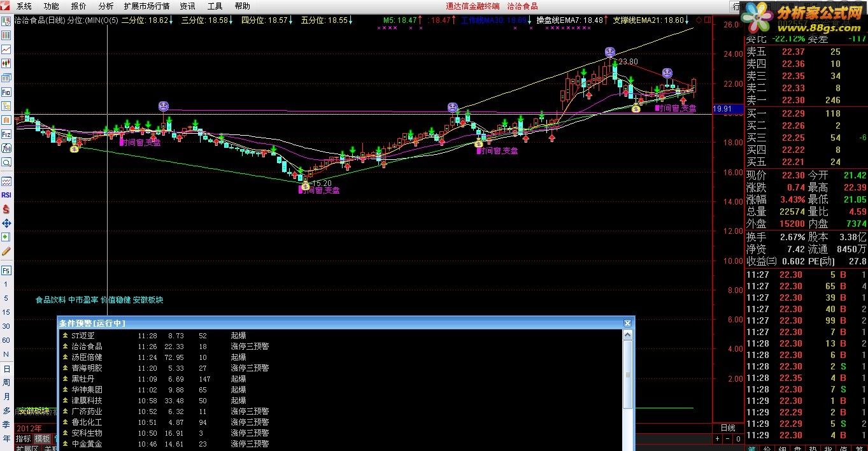Click the F10 info icon in left sidebar
This screenshot has height=451, width=868.
[6, 92]
